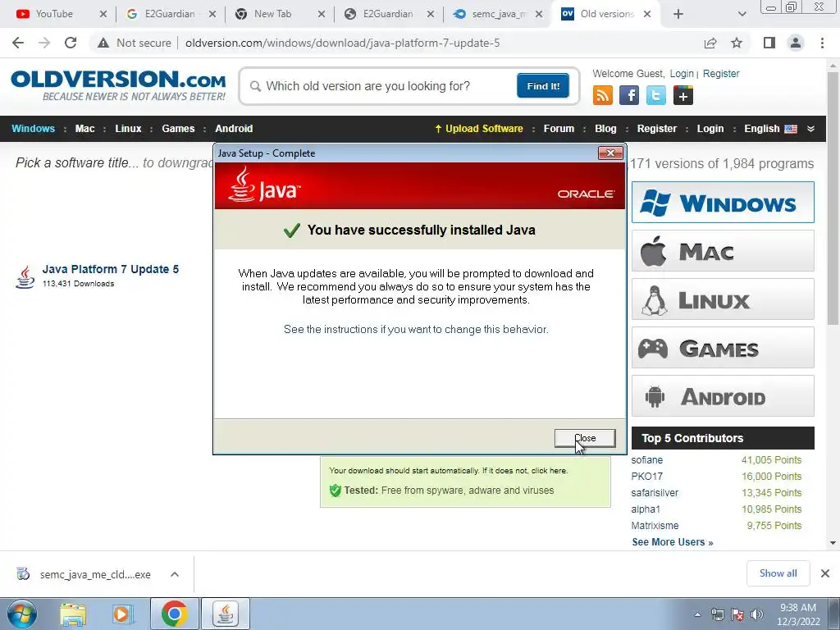
Task: Open the Blog nav link
Action: tap(605, 129)
